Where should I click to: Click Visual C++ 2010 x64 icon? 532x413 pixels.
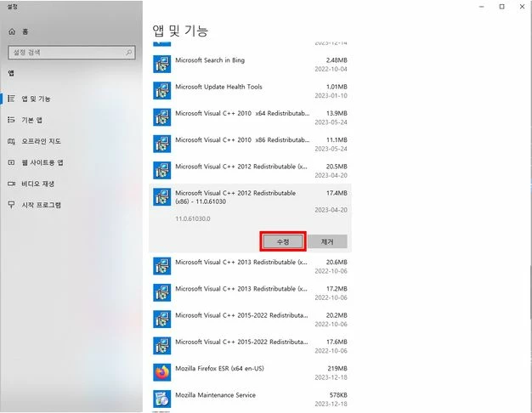click(x=161, y=117)
